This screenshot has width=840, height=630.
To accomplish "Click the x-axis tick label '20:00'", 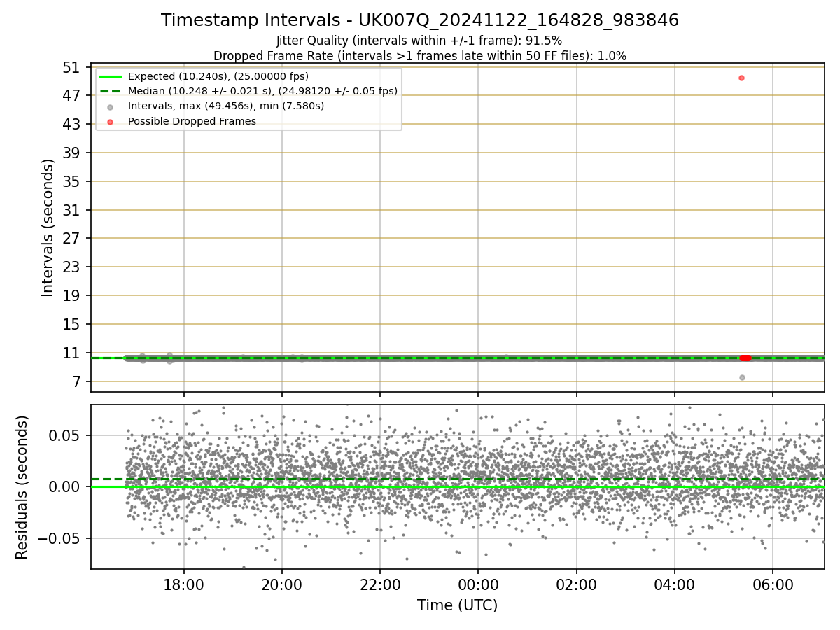I will (x=282, y=584).
